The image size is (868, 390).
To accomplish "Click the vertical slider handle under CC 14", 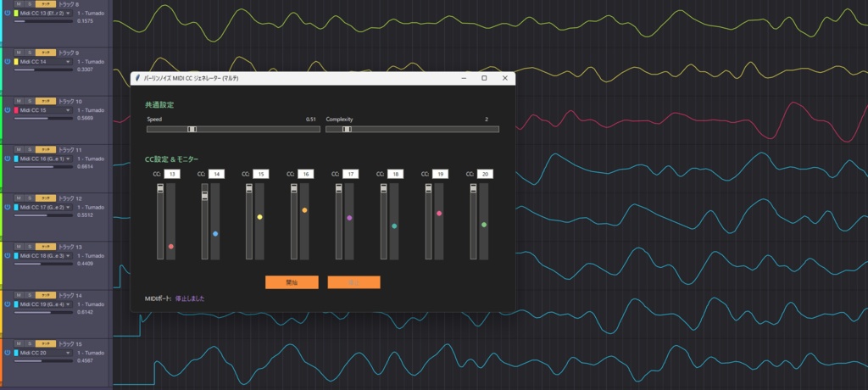I will 204,196.
